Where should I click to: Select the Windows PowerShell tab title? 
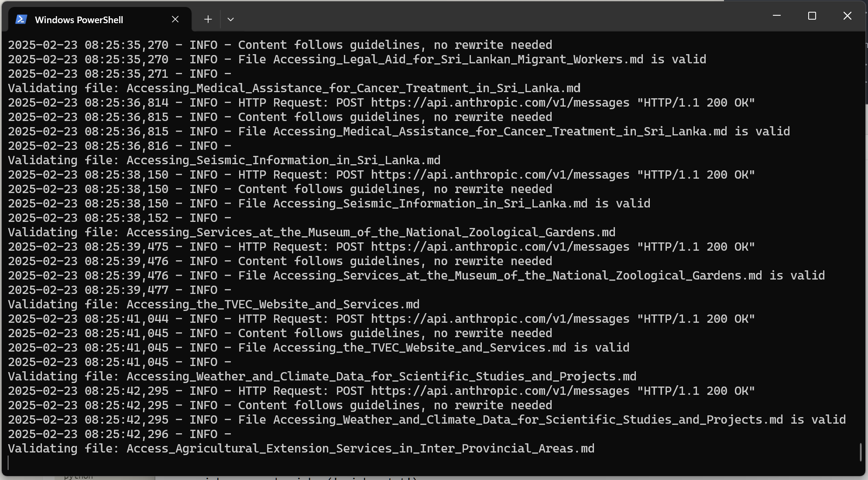(x=79, y=20)
